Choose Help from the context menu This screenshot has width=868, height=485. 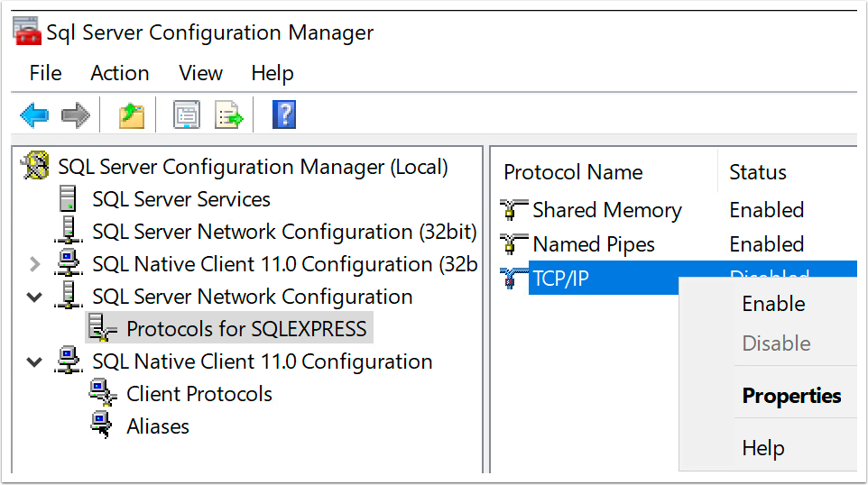tap(762, 448)
